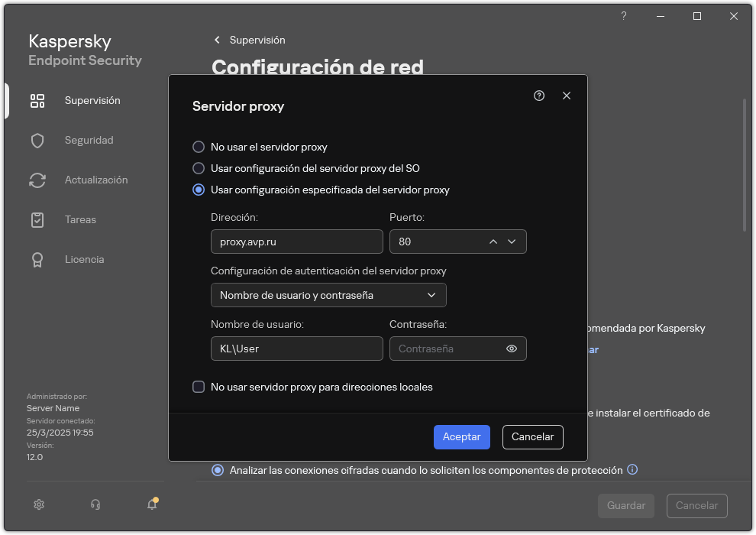
Task: Check notifications via the bell icon
Action: click(152, 504)
